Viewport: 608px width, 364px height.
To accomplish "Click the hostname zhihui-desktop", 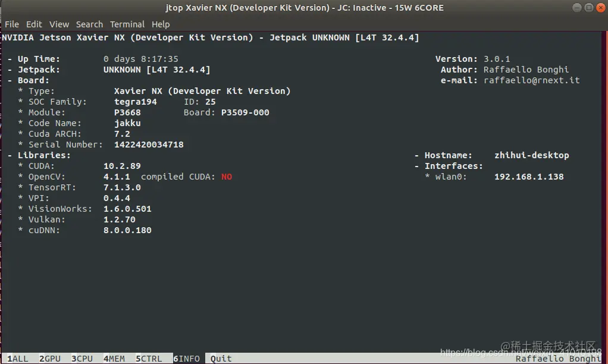I will click(x=532, y=155).
